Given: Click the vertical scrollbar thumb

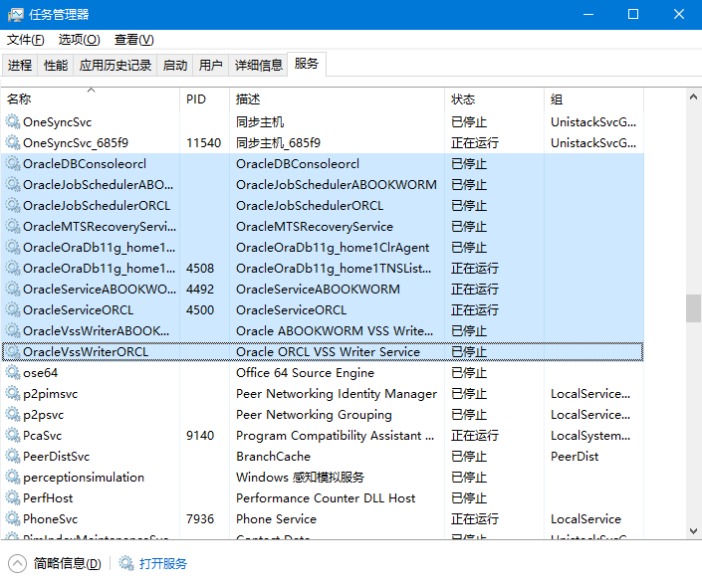Looking at the screenshot, I should click(x=693, y=308).
